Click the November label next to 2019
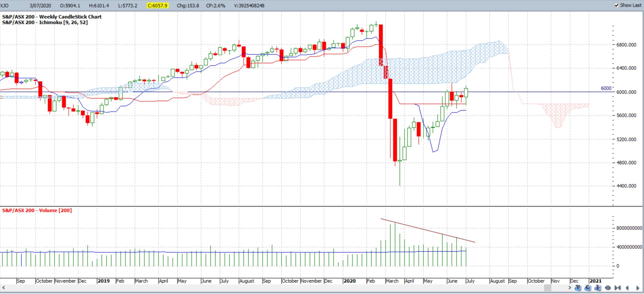 65,281
